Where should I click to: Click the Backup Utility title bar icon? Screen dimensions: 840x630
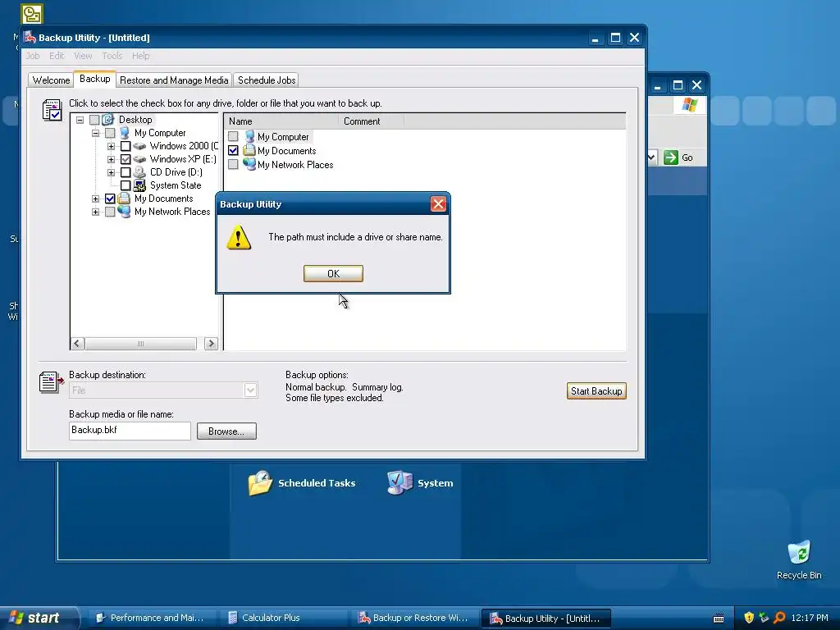[x=30, y=37]
